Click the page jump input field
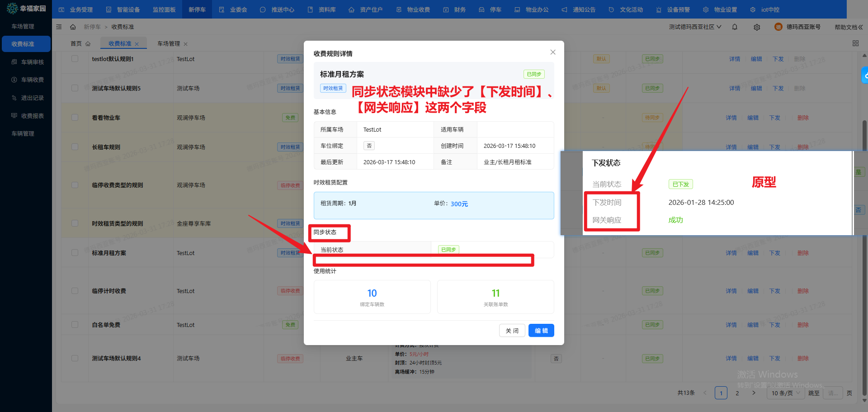Viewport: 868px width, 412px height. tap(833, 393)
